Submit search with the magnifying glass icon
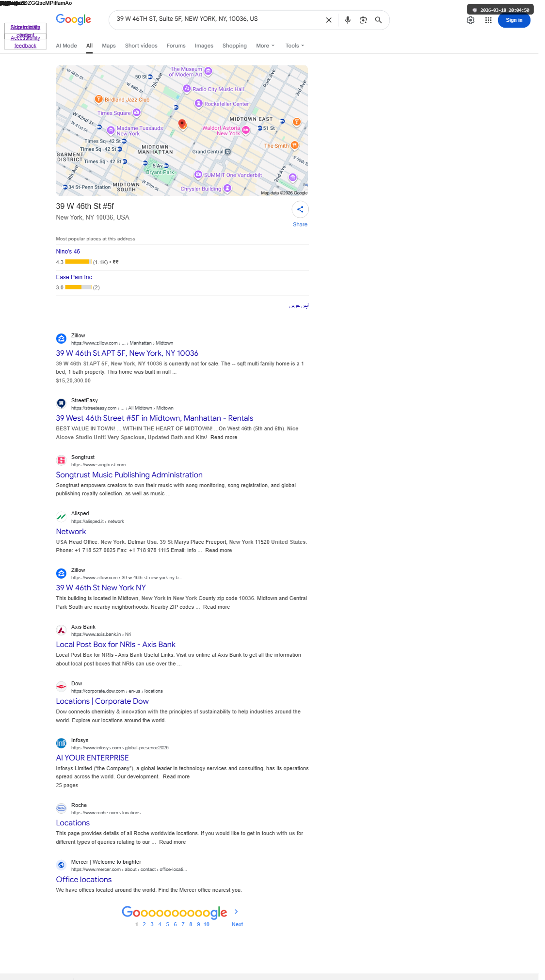 (x=378, y=20)
